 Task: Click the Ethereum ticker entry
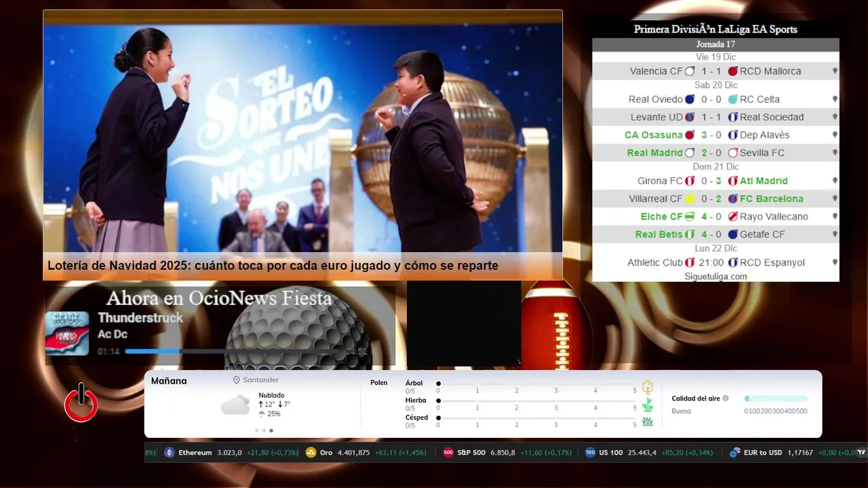point(231,453)
